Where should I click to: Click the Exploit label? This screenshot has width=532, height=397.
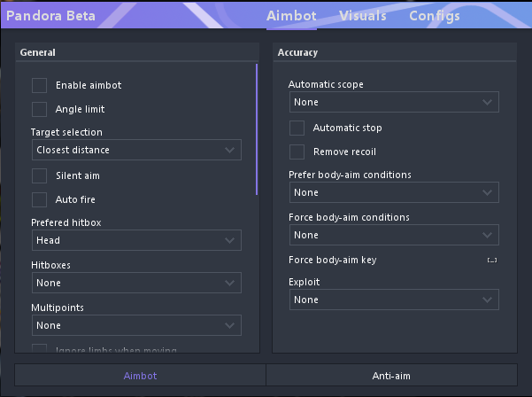(x=305, y=282)
